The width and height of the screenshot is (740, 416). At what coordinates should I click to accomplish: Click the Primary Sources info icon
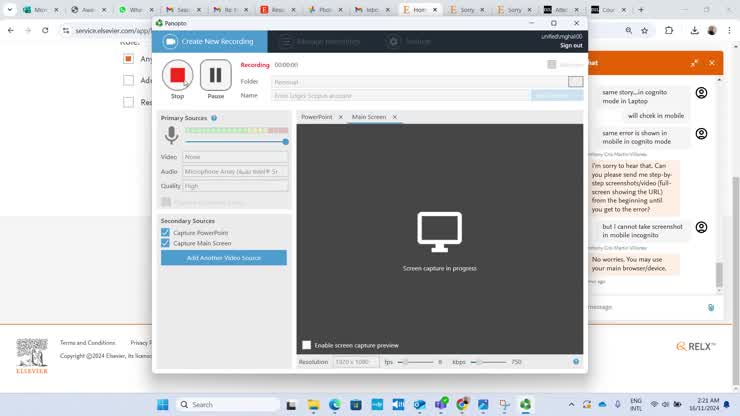(x=214, y=118)
